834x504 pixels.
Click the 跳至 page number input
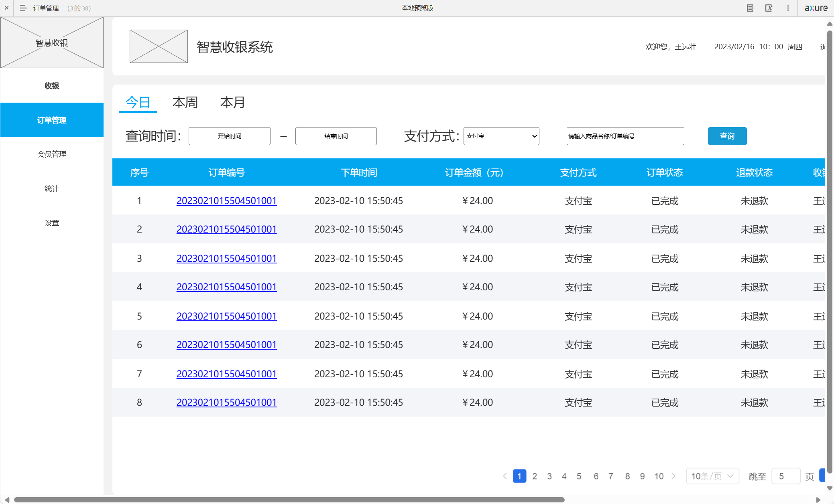786,476
